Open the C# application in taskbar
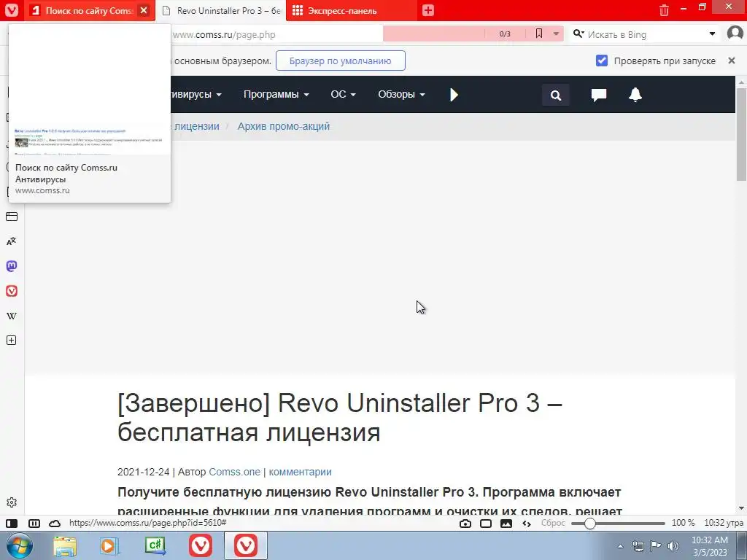Screen dimensions: 747x560 pos(155,545)
